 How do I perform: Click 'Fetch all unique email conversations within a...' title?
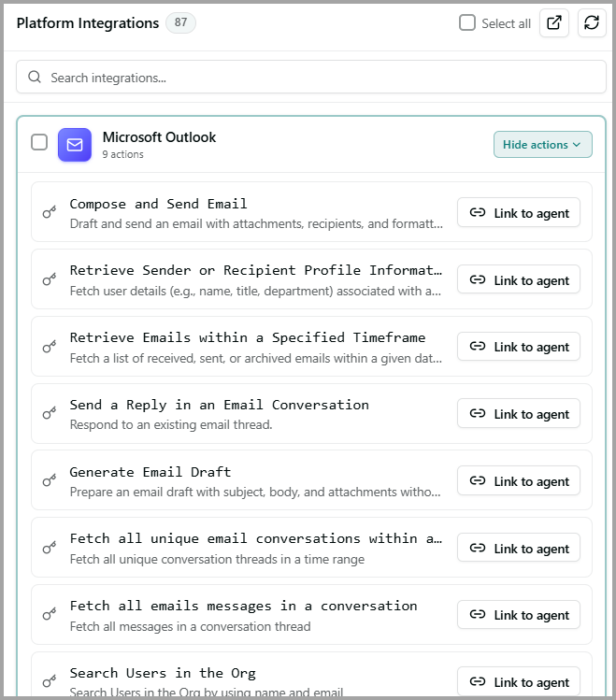click(x=256, y=539)
